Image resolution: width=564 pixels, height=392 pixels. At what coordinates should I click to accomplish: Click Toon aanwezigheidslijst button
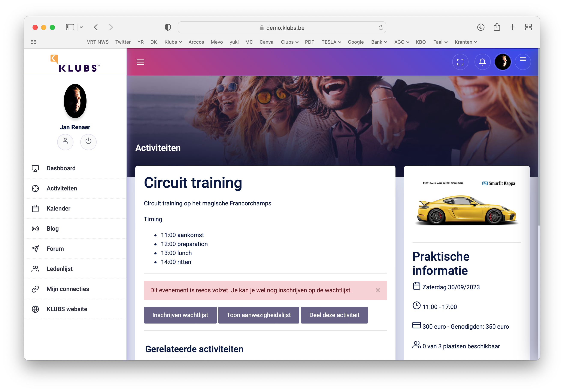coord(258,315)
